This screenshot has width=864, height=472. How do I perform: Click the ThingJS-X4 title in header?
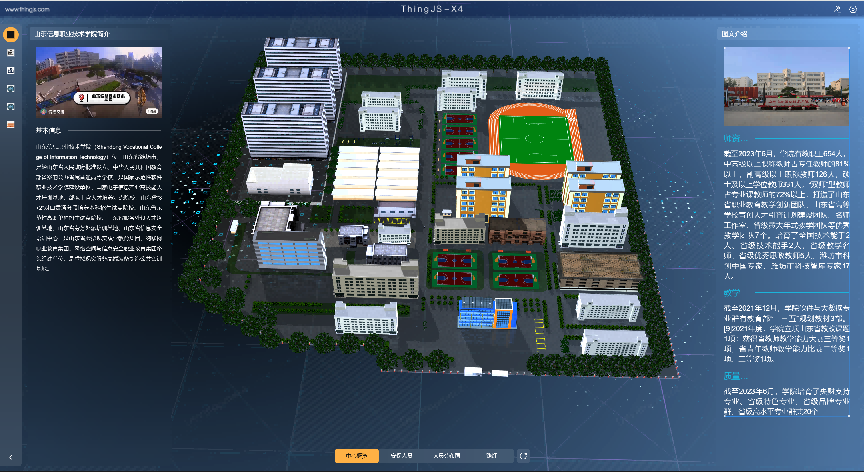432,8
